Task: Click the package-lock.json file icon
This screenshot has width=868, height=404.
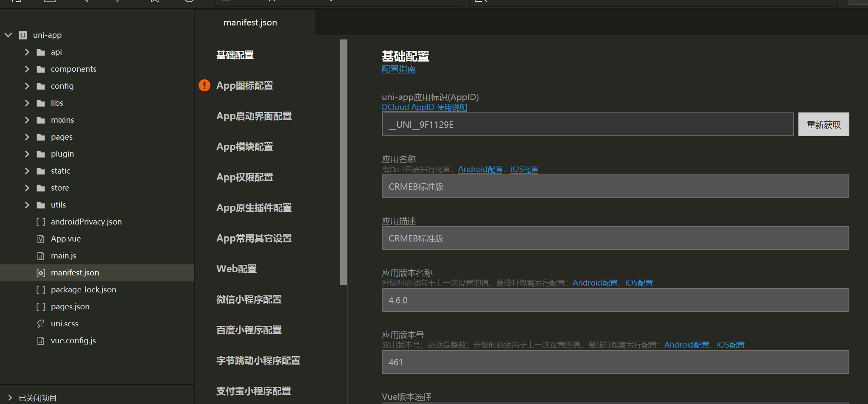Action: (x=41, y=289)
